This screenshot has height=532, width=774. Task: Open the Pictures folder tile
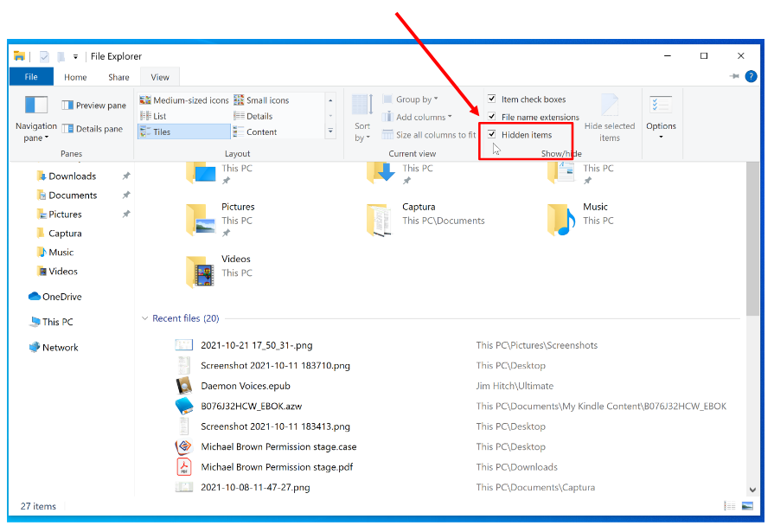click(x=221, y=220)
